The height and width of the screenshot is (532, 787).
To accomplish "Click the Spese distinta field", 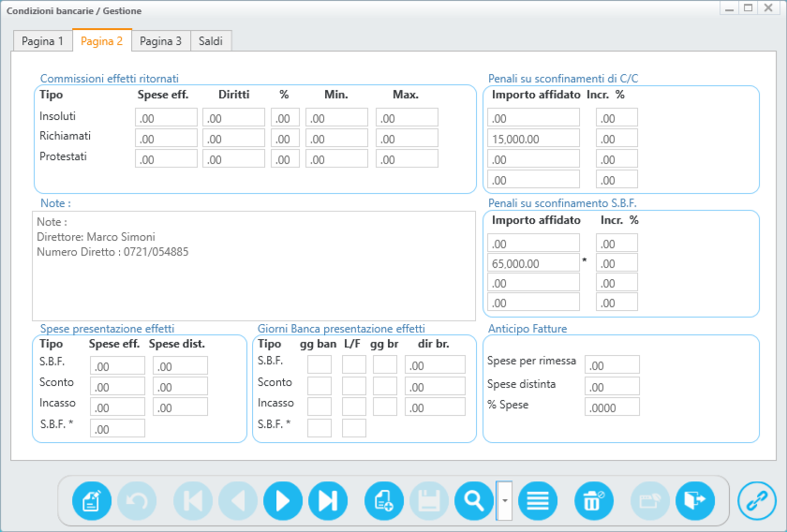I will pos(613,387).
